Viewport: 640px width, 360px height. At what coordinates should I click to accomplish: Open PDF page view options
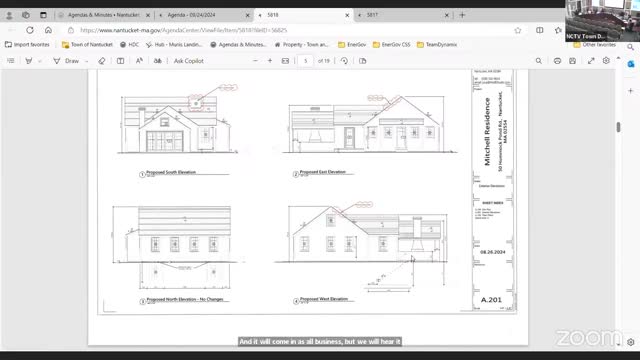[362, 61]
